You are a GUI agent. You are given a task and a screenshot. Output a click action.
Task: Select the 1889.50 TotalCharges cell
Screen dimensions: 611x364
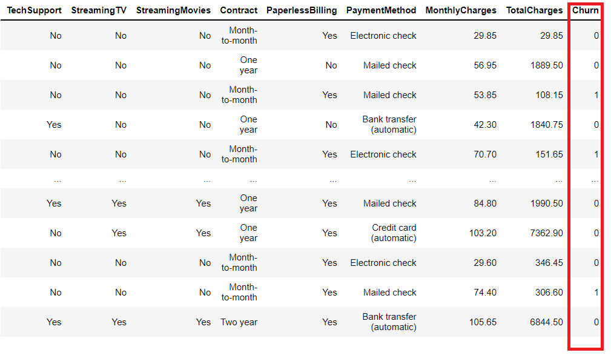546,65
